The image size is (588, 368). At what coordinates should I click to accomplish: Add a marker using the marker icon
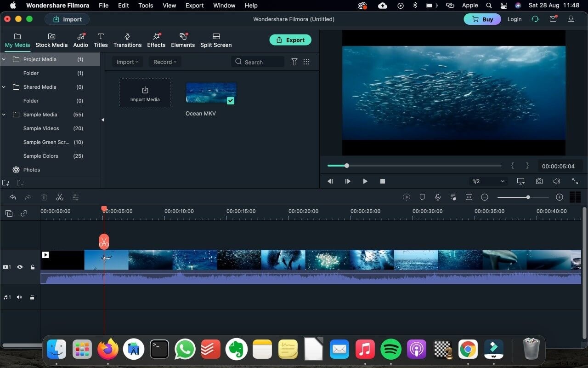point(422,197)
